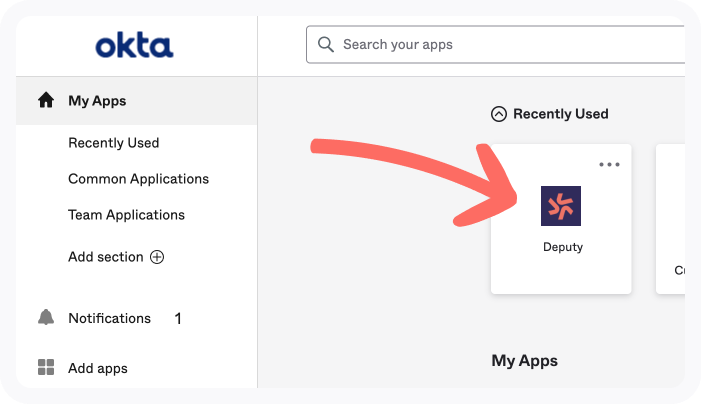
Task: Launch the Deputy app icon
Action: 561,206
